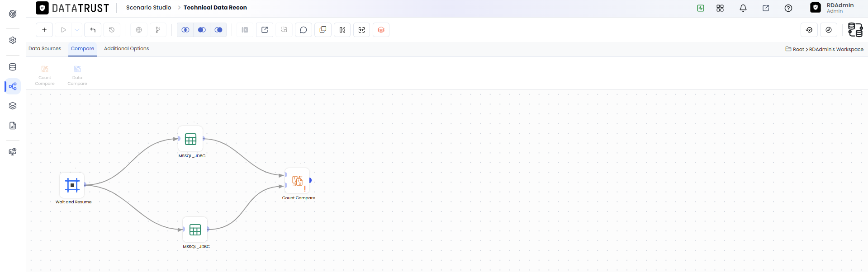
Task: Click the orange layers stack icon
Action: tap(381, 30)
